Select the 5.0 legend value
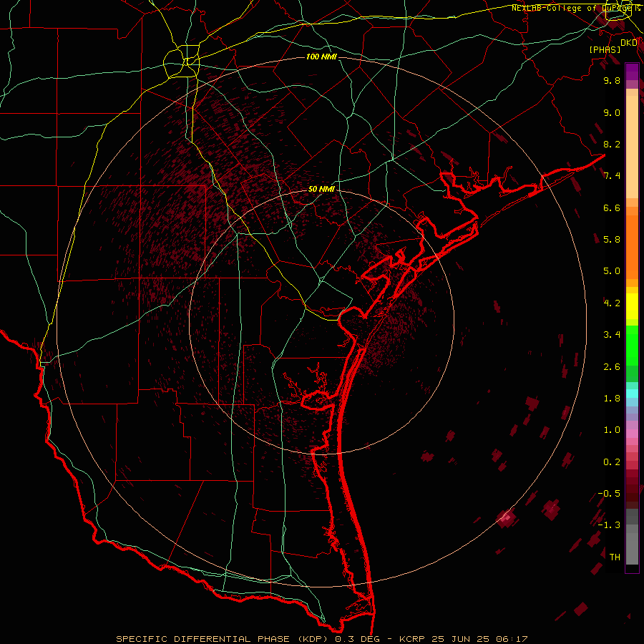644x644 pixels. tap(612, 271)
